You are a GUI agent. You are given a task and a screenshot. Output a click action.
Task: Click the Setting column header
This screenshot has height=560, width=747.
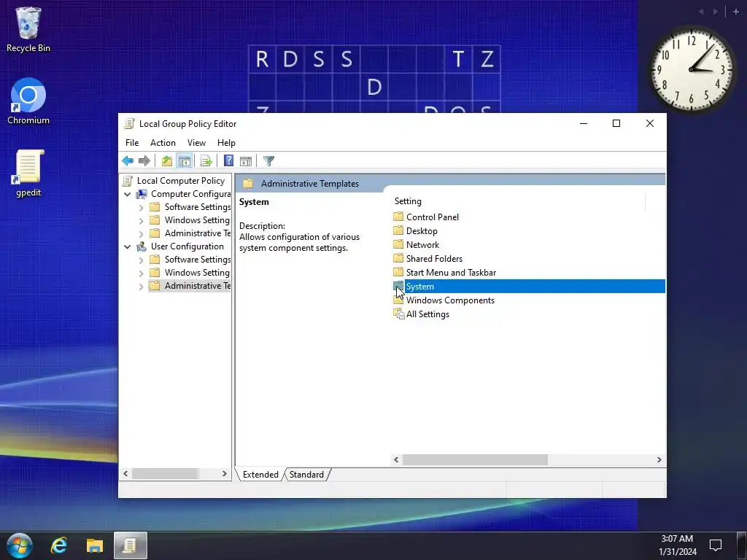point(519,201)
